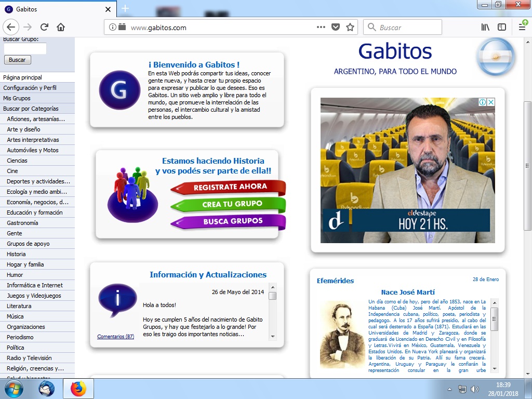532x399 pixels.
Task: Focus the Firefox Buscar search box
Action: pyautogui.click(x=403, y=27)
